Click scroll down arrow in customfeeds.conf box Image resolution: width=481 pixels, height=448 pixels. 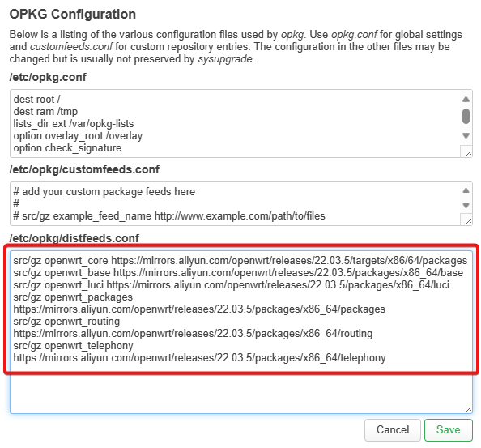point(466,206)
